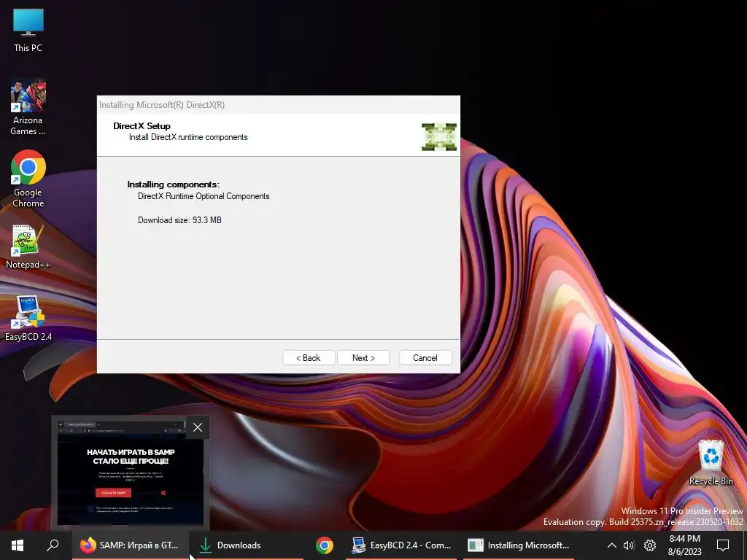Cancel the DirectX Setup

[x=425, y=358]
